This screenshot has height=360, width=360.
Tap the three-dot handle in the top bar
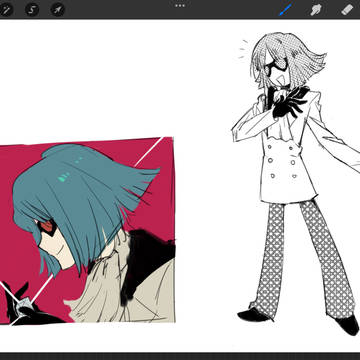pyautogui.click(x=180, y=6)
